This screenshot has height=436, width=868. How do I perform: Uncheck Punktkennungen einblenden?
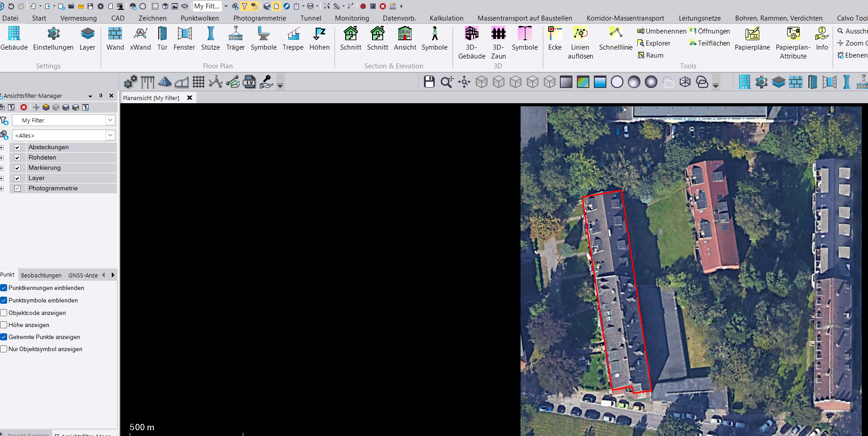point(4,288)
